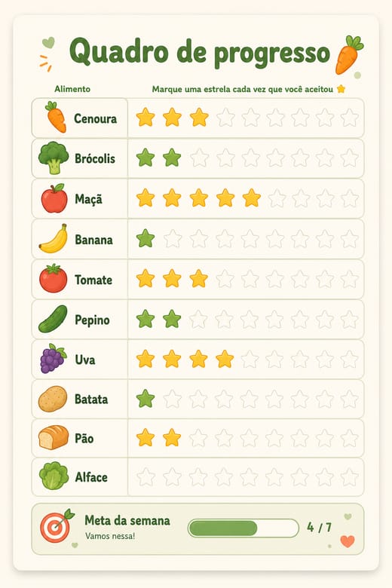Screen dimensions: 392x588
Task: Click the banana icon
Action: [x=54, y=238]
